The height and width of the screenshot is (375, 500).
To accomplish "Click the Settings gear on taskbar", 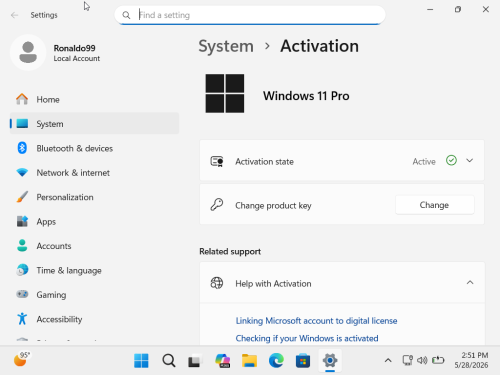I will pos(330,360).
